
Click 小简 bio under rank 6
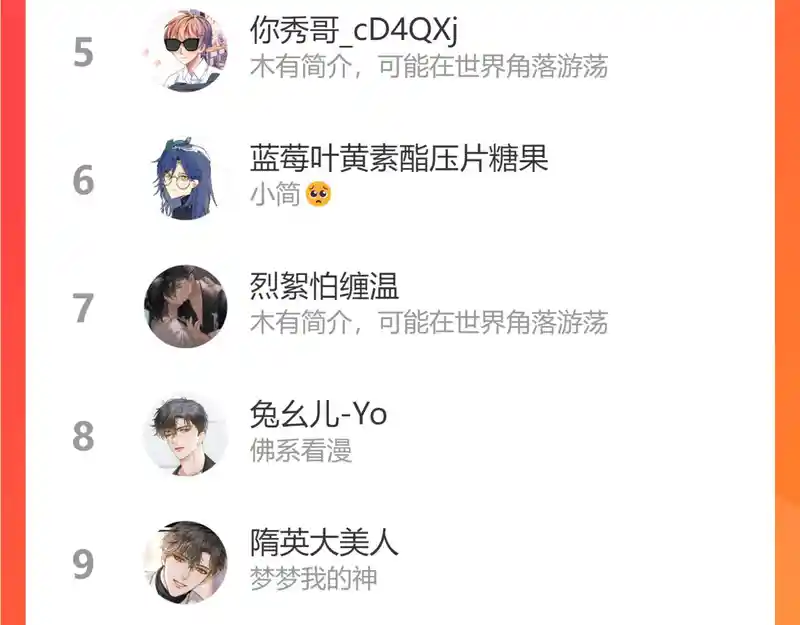275,195
